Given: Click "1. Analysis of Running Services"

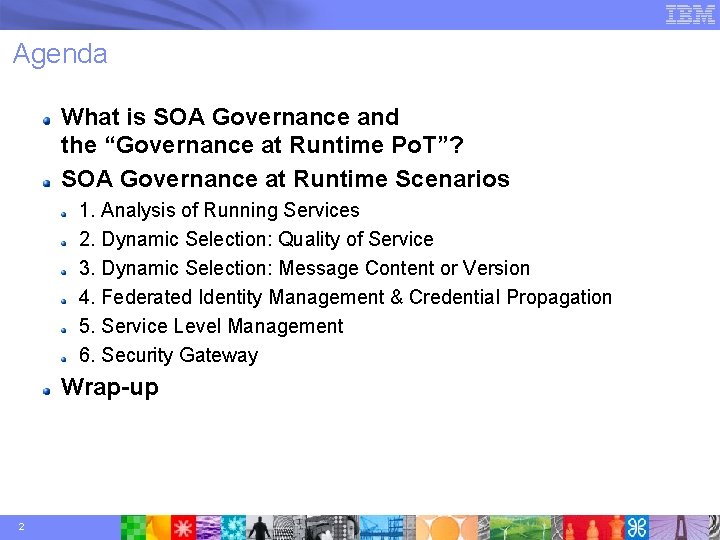Looking at the screenshot, I should [219, 210].
